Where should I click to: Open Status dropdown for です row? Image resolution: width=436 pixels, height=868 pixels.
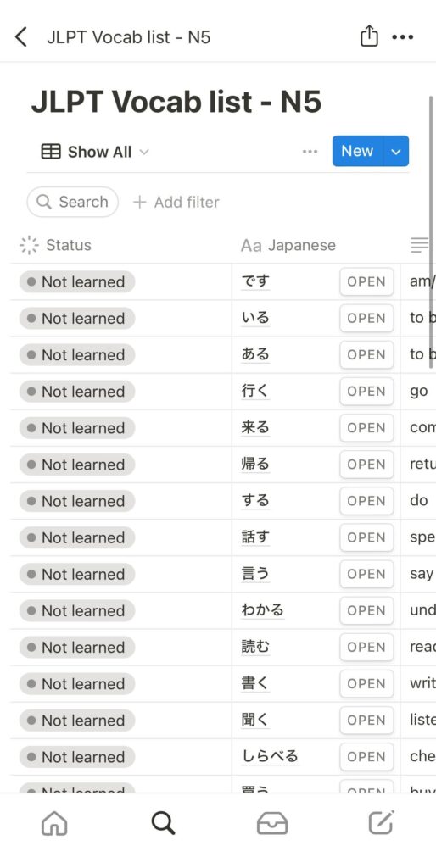[77, 281]
